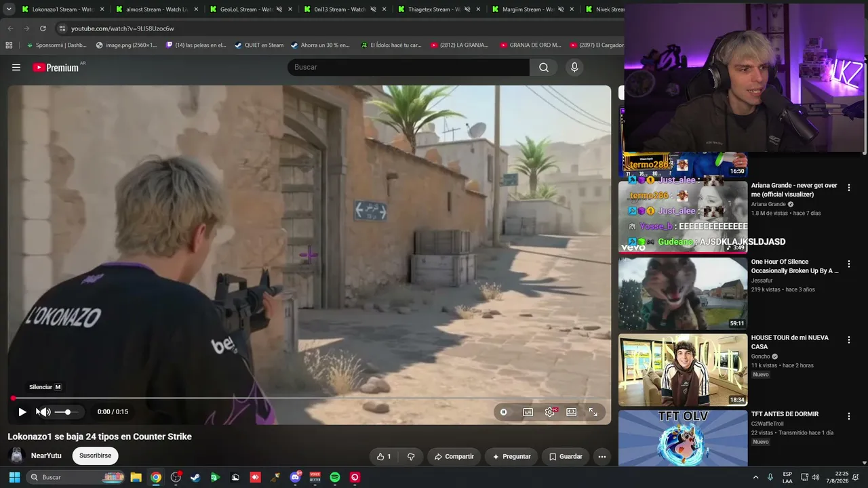Start voice search with the microphone icon

tap(574, 67)
